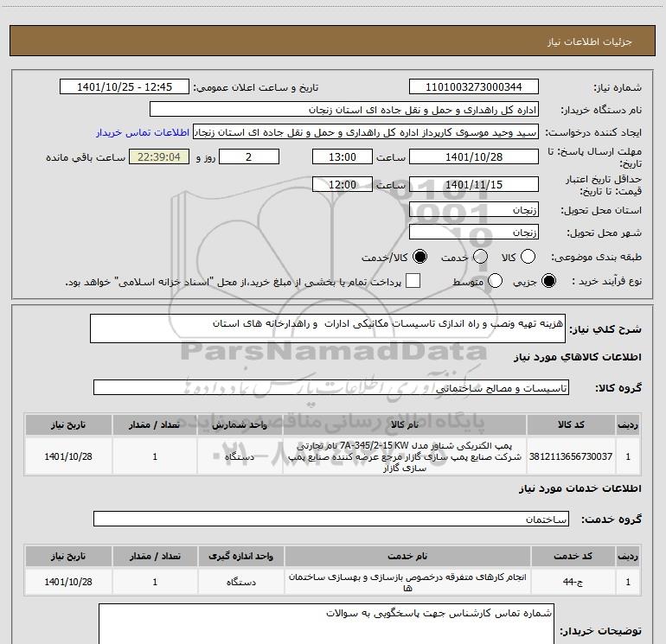Click the goods group field تاسیسات و مصالح ساختمانی

tap(331, 387)
